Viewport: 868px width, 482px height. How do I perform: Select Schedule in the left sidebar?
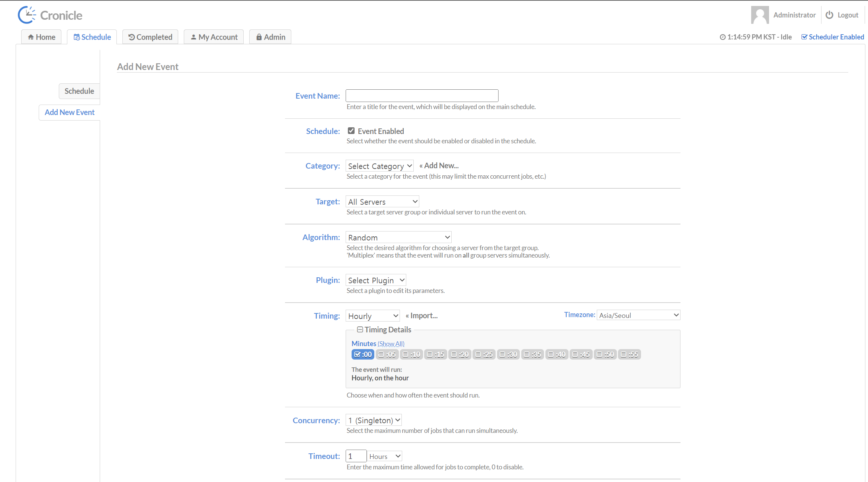79,91
